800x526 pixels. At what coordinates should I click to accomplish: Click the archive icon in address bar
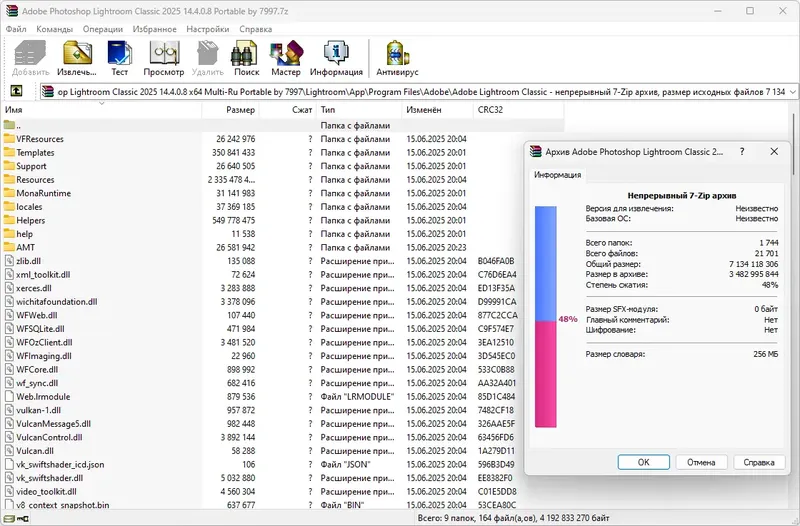48,92
